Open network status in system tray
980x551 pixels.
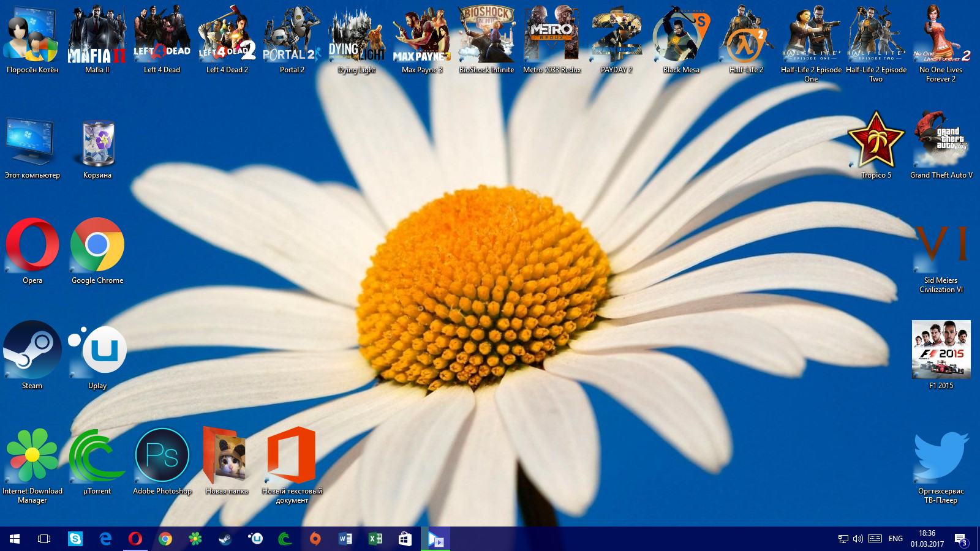(x=843, y=539)
